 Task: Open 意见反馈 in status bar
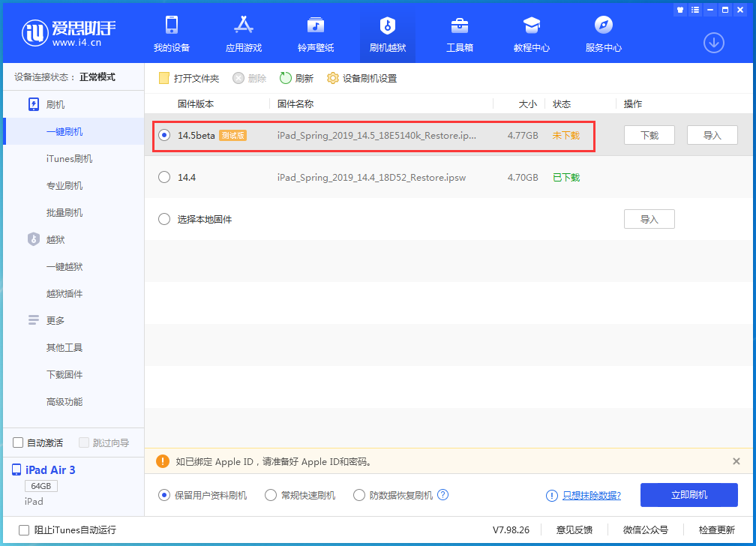574,530
